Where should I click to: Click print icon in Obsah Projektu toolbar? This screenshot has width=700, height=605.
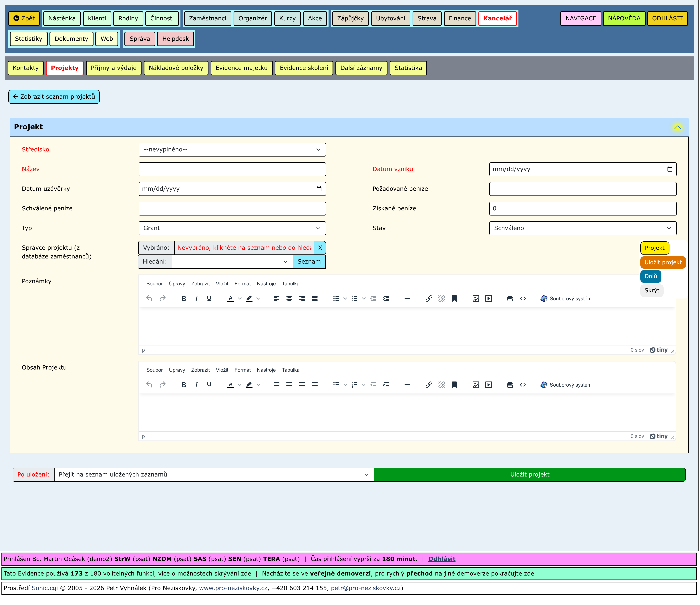(510, 385)
